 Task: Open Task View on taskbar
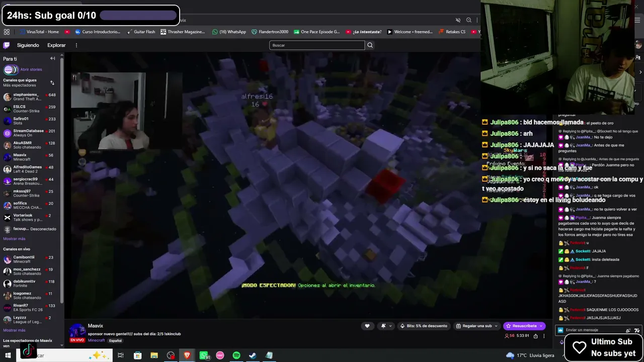coord(121,355)
